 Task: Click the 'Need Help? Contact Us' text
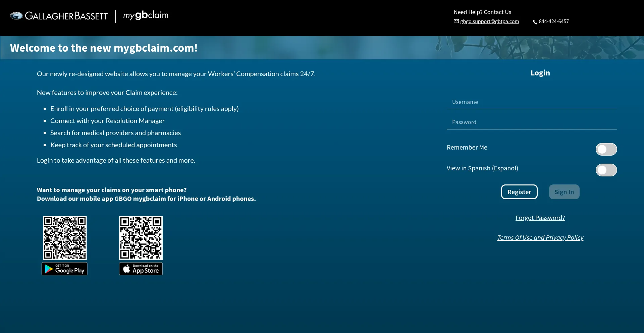(x=482, y=12)
